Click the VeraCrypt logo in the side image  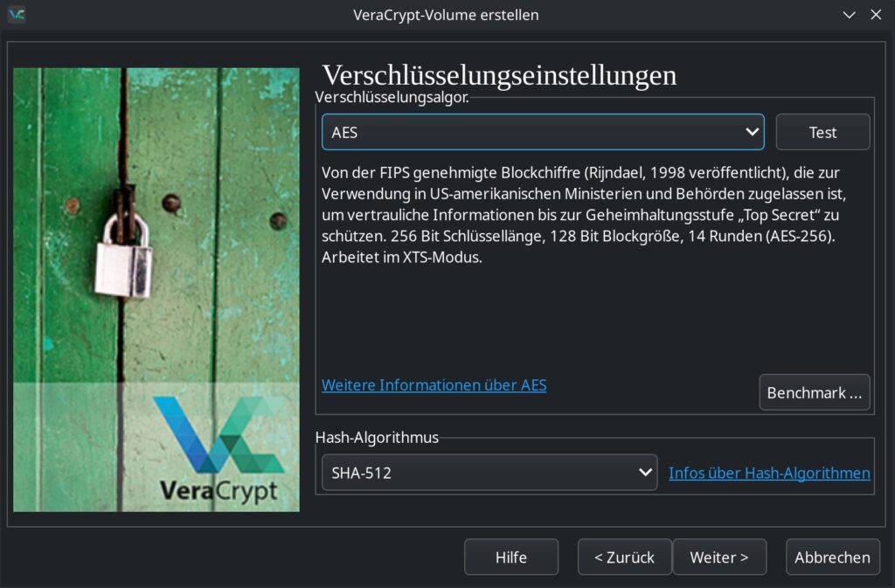point(217,450)
